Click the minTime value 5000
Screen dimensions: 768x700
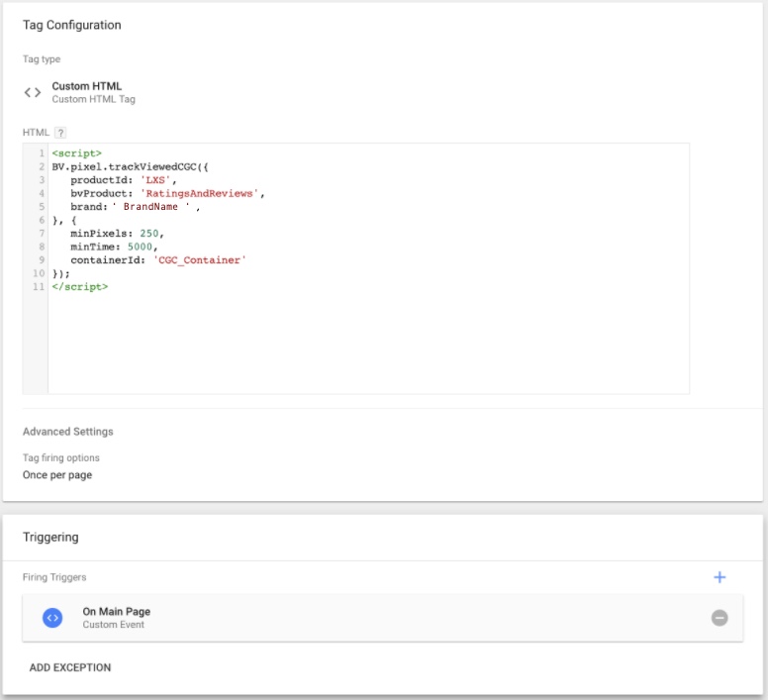click(x=140, y=247)
